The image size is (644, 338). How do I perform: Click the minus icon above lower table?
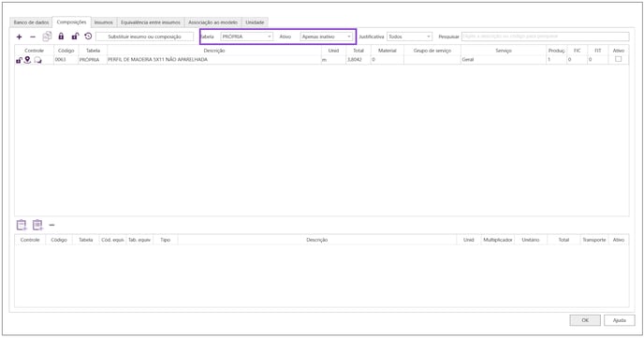[51, 225]
